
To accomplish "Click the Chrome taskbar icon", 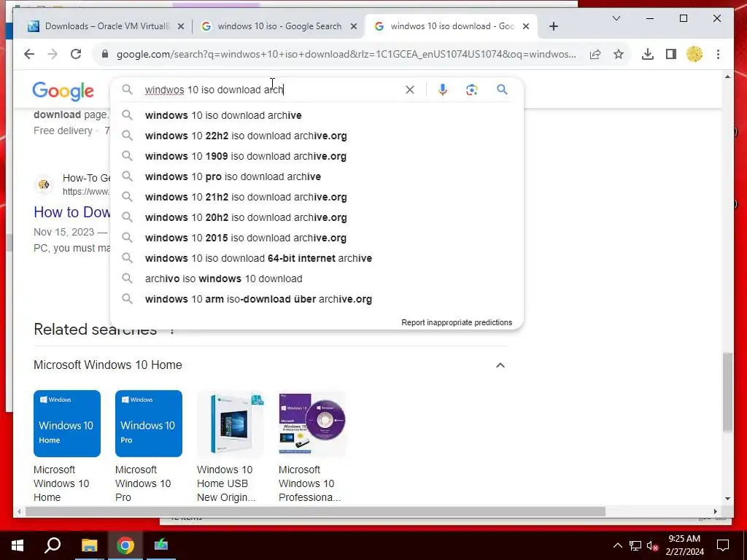I will [x=125, y=545].
